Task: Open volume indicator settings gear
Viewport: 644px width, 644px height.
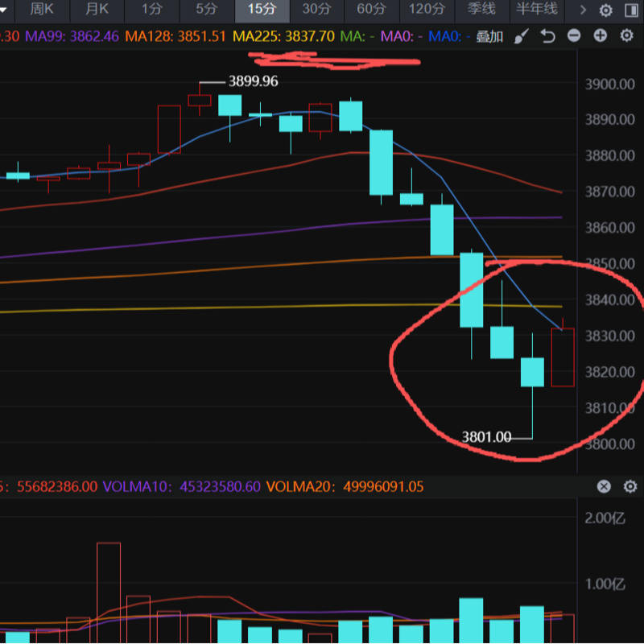Action: pyautogui.click(x=629, y=486)
